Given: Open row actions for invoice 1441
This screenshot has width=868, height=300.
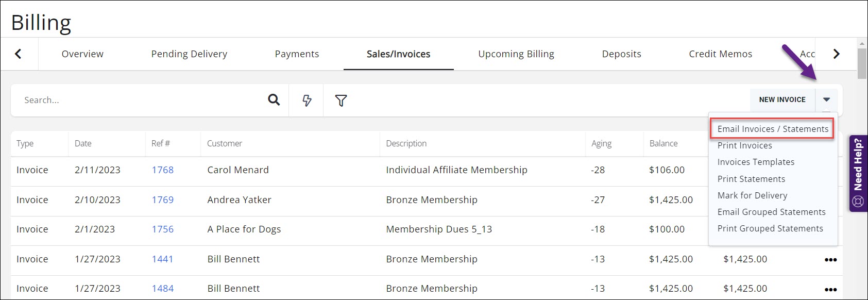Looking at the screenshot, I should click(830, 260).
